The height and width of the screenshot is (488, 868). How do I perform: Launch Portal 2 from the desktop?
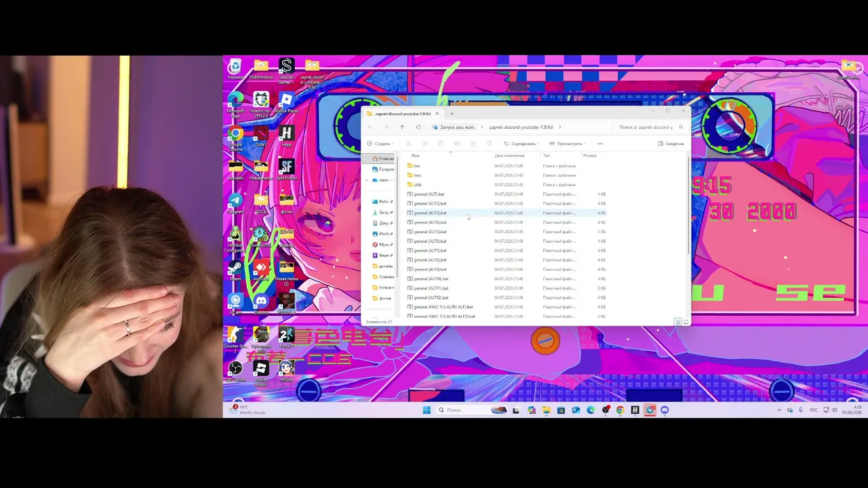pos(286,337)
